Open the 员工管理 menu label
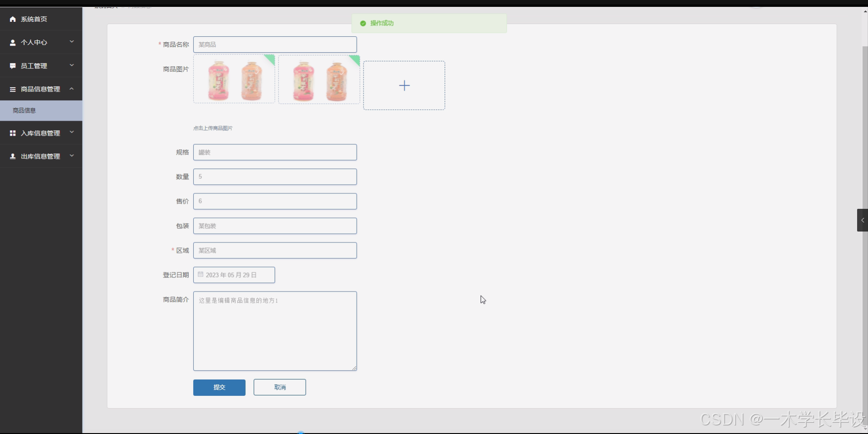 point(34,66)
